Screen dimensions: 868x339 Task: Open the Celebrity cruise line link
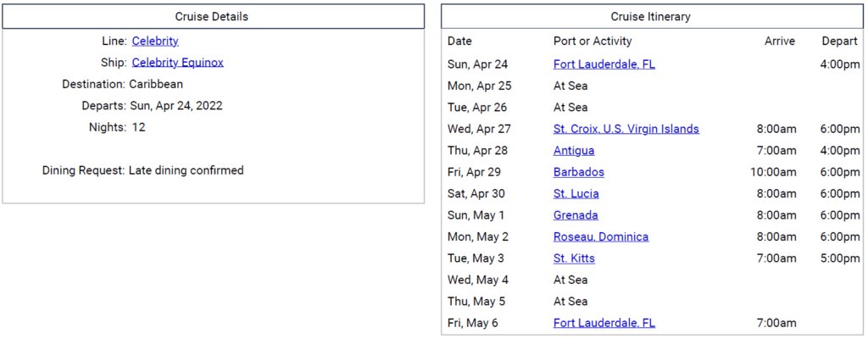[x=155, y=41]
